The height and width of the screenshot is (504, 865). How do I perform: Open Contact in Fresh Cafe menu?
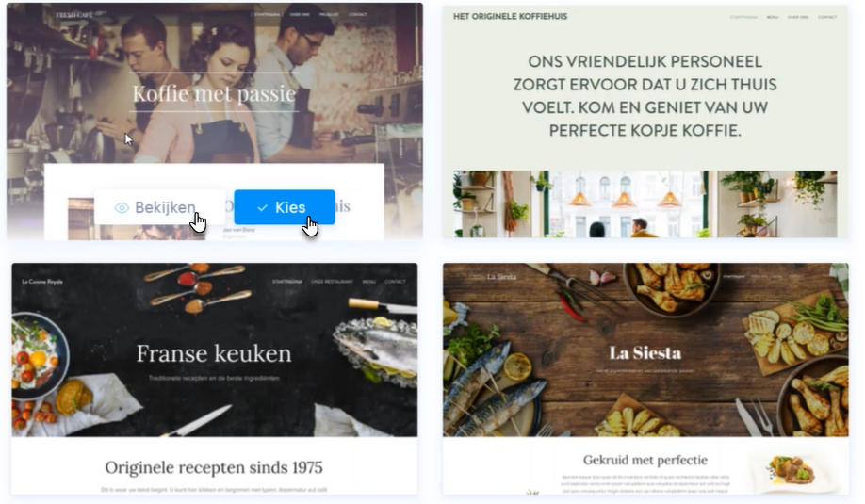click(358, 15)
